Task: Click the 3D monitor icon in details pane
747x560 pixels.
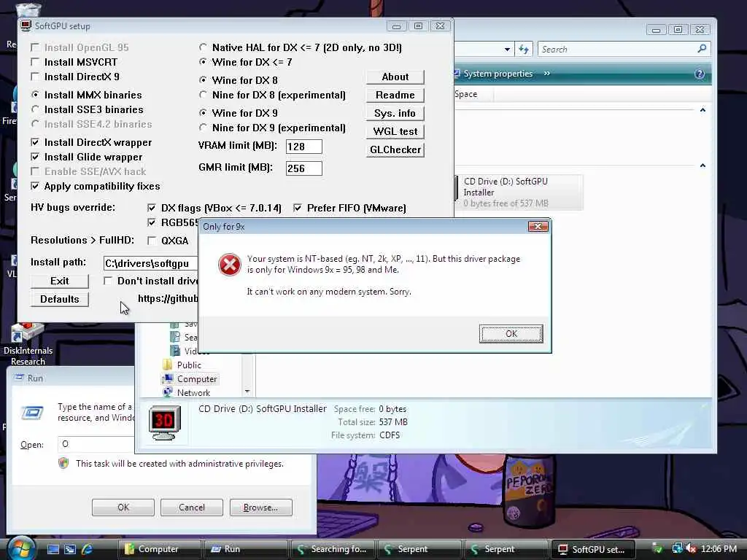Action: pyautogui.click(x=165, y=422)
